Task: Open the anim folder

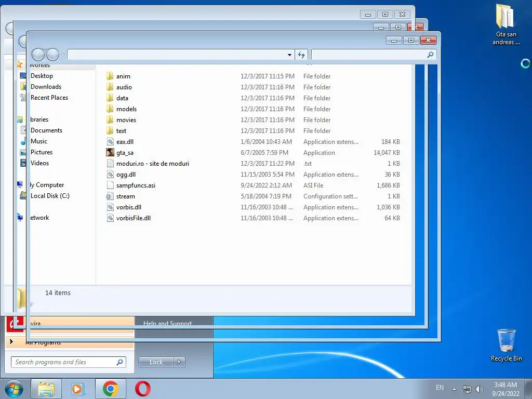Action: pyautogui.click(x=123, y=76)
